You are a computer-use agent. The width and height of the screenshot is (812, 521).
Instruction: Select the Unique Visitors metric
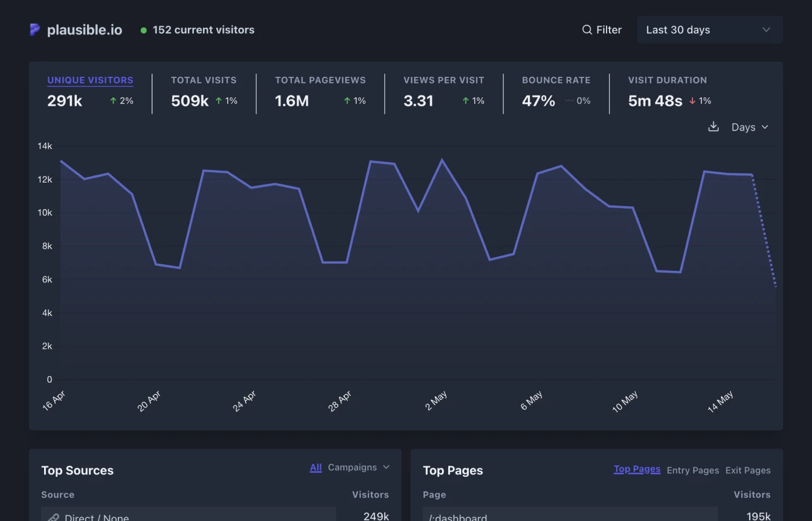point(90,80)
